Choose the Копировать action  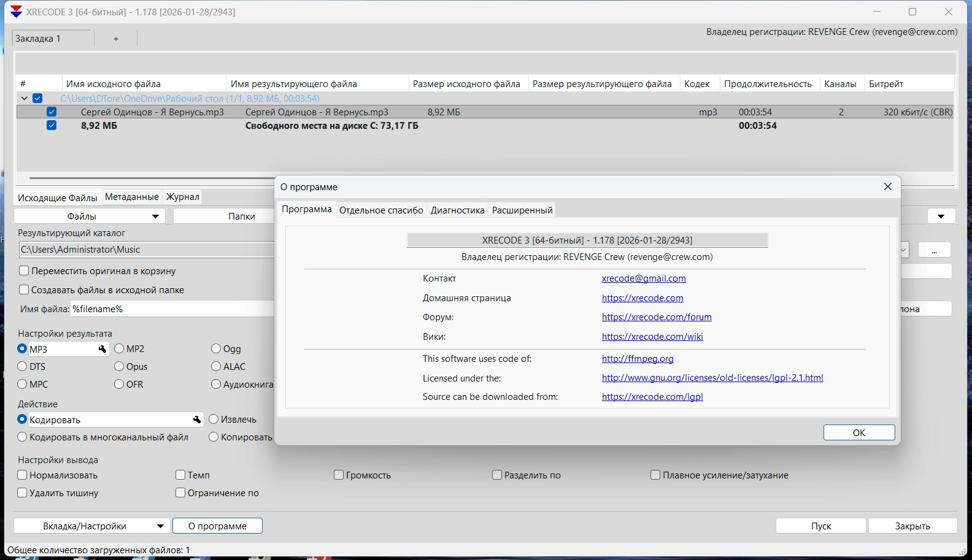click(x=214, y=437)
